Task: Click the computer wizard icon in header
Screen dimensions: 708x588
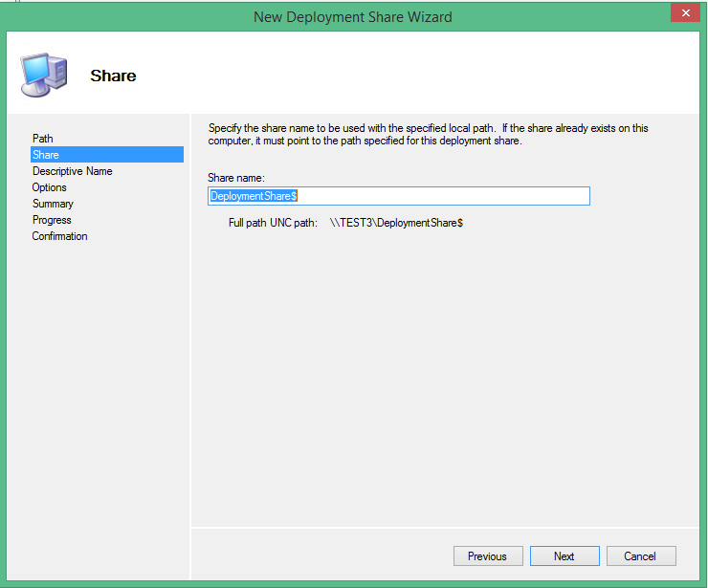Action: 43,75
